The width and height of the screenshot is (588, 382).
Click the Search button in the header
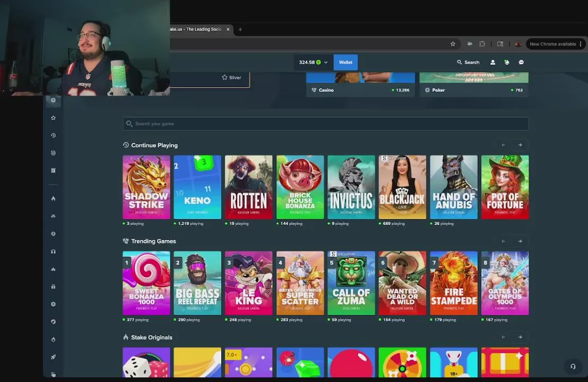tap(468, 62)
